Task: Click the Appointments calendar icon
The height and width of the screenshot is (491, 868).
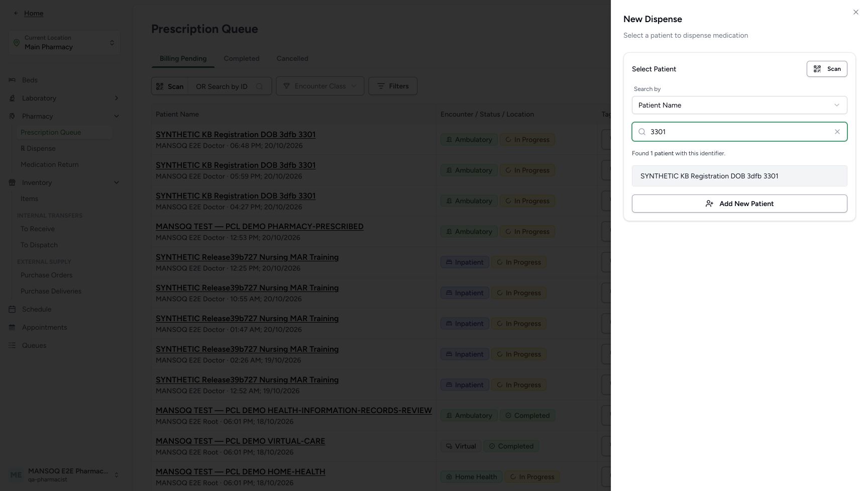Action: click(x=12, y=327)
